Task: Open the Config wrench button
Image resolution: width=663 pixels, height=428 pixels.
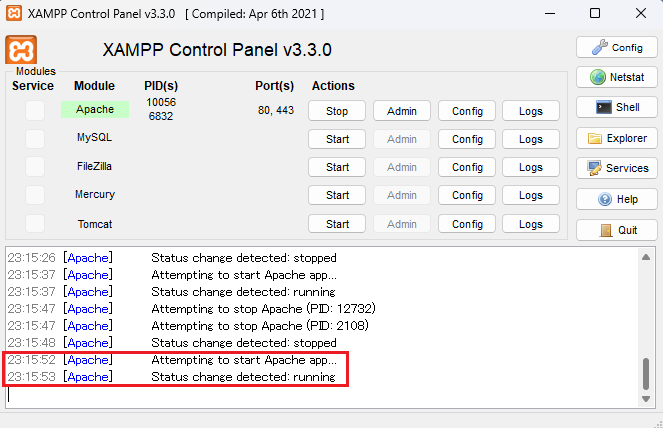Action: coord(616,47)
